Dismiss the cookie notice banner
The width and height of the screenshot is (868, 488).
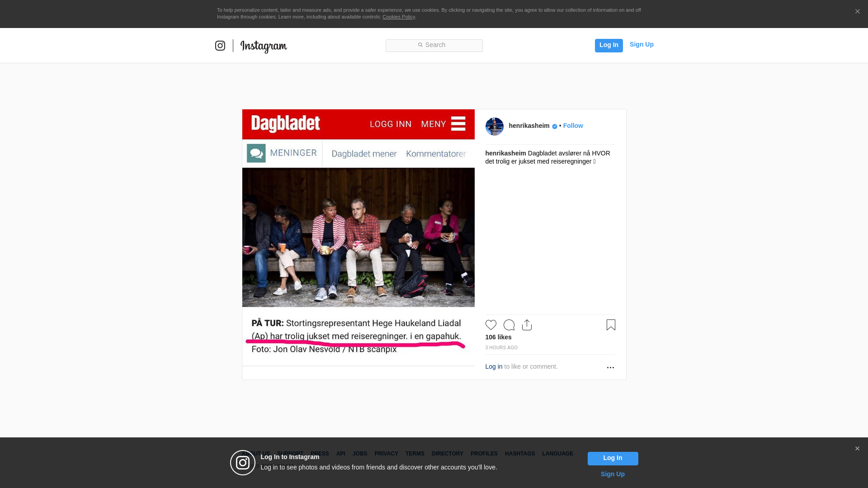click(857, 11)
